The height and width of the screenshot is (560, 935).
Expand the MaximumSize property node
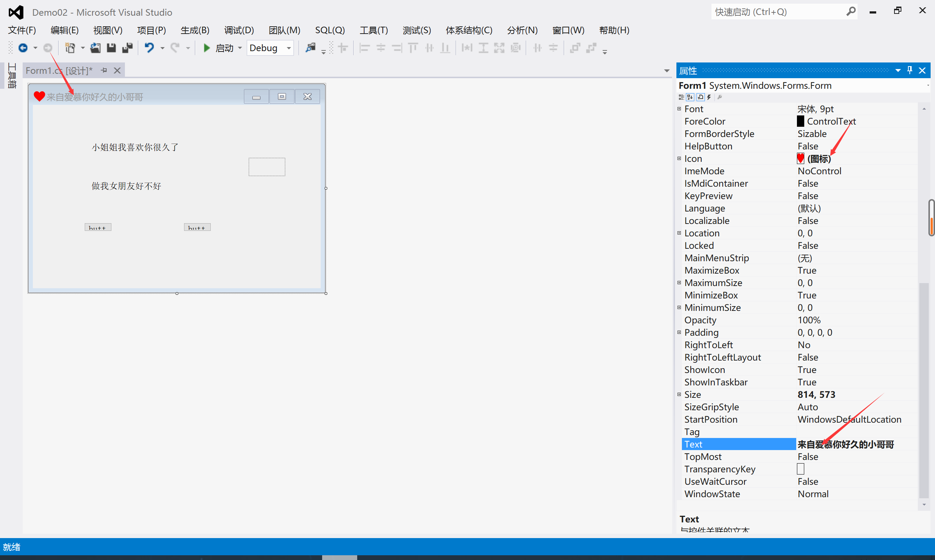[x=679, y=283]
